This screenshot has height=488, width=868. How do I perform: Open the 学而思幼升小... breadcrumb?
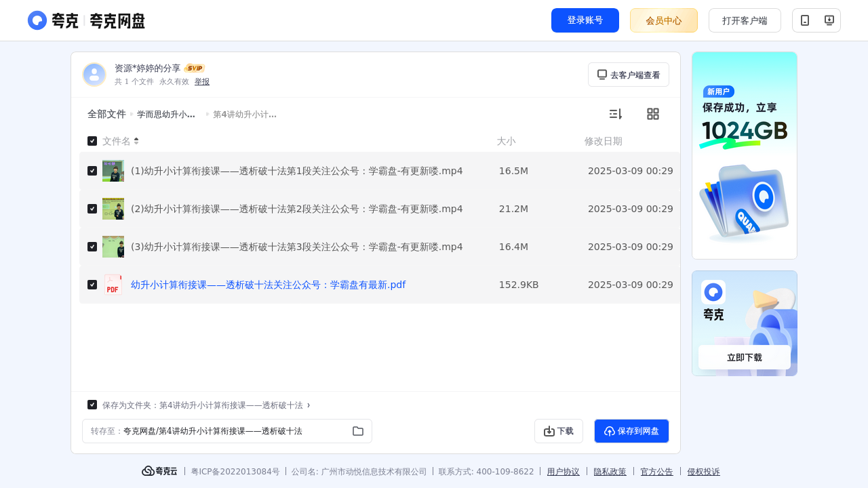click(x=166, y=115)
